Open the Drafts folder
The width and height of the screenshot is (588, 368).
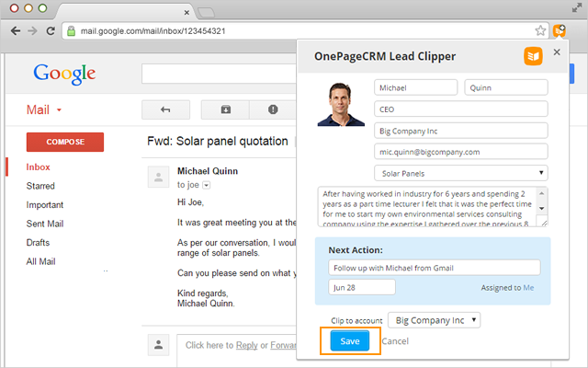38,243
